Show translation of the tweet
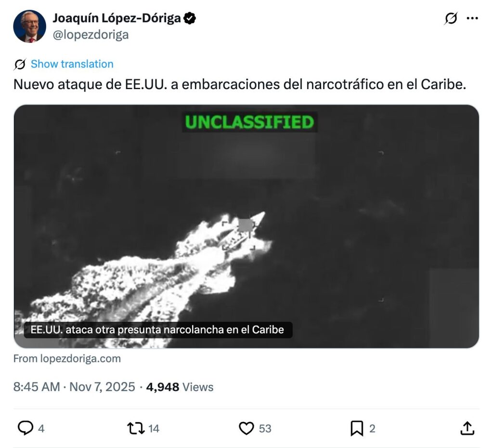Image resolution: width=493 pixels, height=448 pixels. point(72,64)
